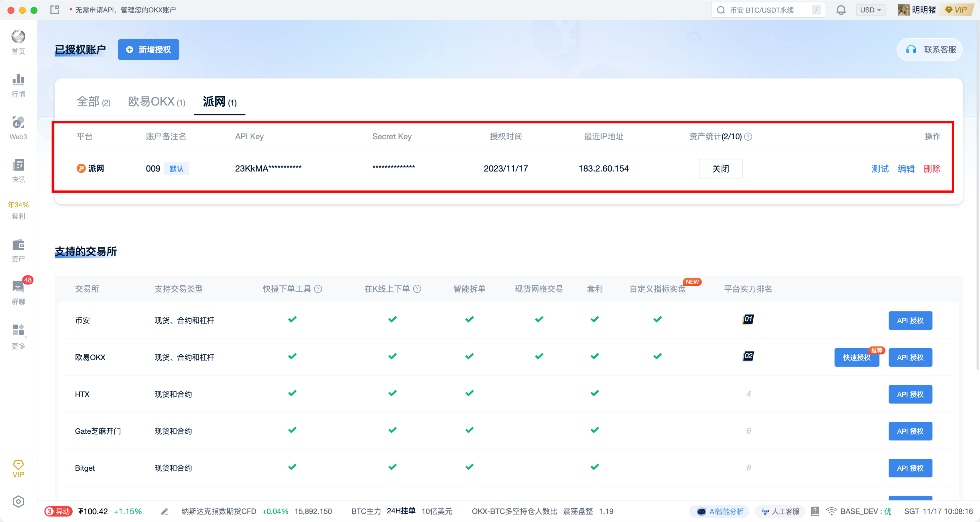Click the 无需申请API title bar notice

point(125,10)
